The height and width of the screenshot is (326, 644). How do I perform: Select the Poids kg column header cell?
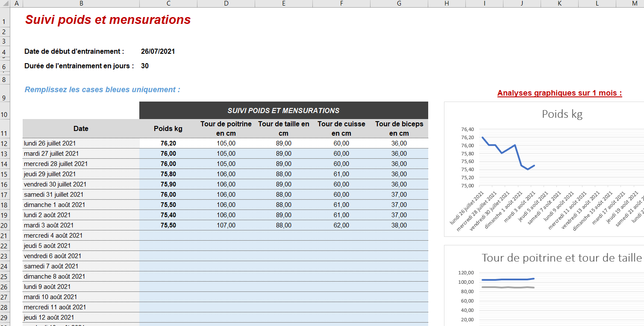pos(168,128)
